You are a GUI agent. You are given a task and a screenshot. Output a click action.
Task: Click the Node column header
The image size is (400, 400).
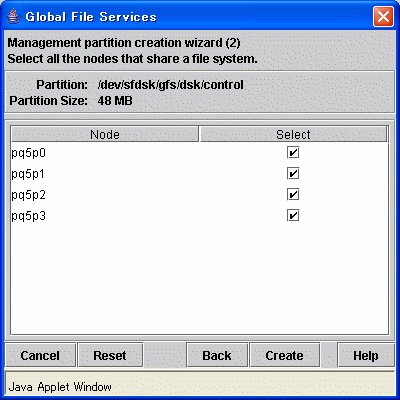(105, 134)
